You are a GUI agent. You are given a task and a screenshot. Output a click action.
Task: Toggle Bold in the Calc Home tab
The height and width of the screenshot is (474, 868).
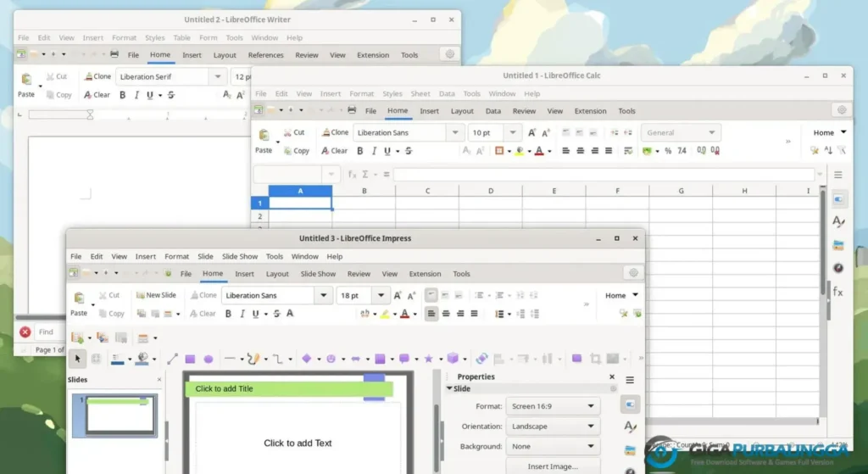click(x=359, y=151)
